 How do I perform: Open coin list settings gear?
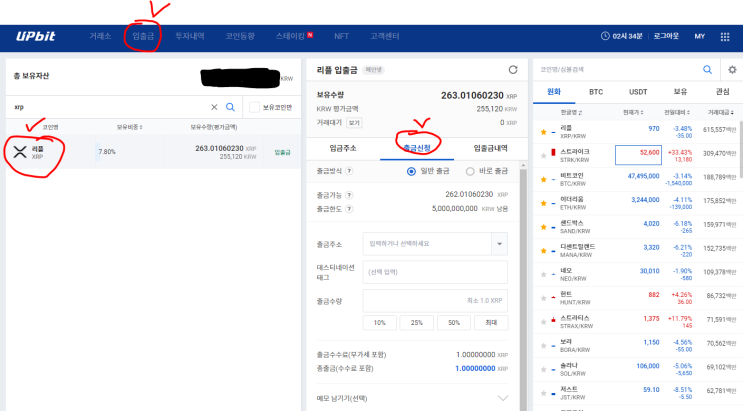click(x=732, y=70)
